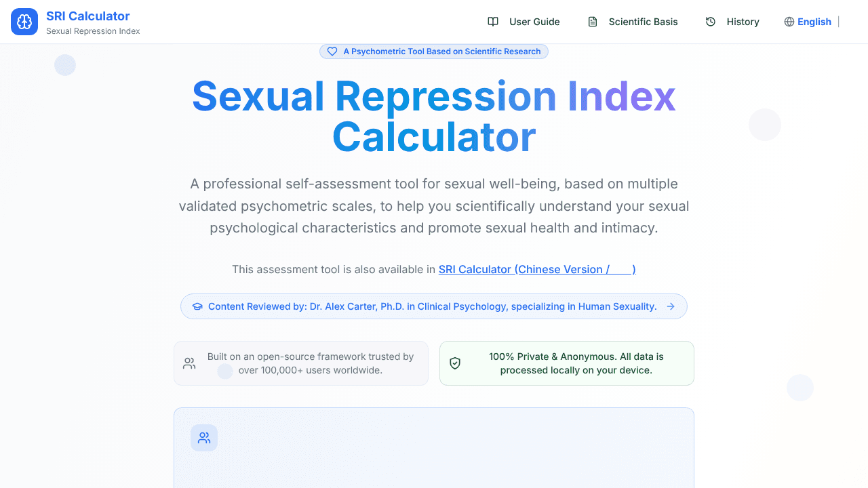Open the SRI Calculator Chinese Version link
868x488 pixels.
click(x=537, y=269)
